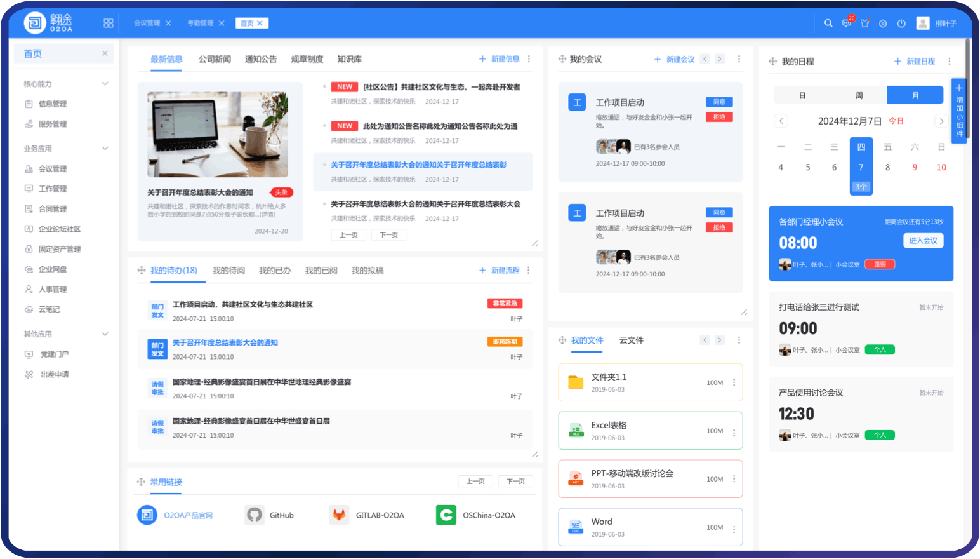Open the search icon in top bar

pyautogui.click(x=828, y=24)
